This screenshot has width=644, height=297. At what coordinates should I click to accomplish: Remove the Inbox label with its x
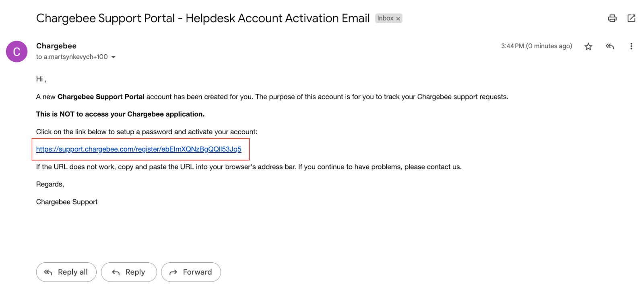[x=398, y=19]
